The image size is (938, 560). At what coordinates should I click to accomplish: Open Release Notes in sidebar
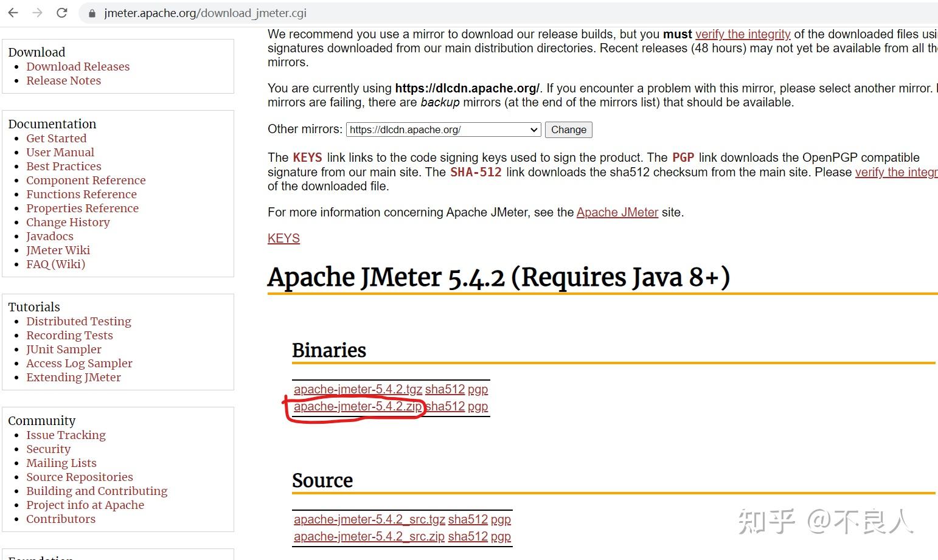(x=63, y=80)
